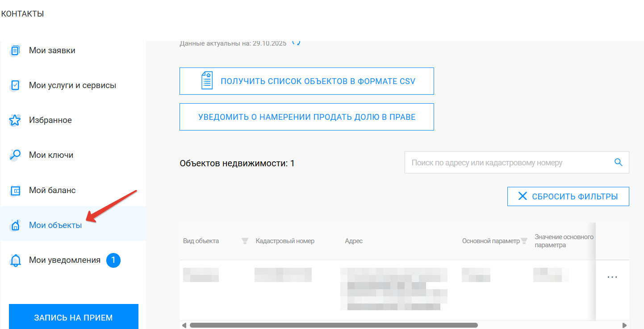Refresh data with the circular arrow icon

[x=296, y=42]
